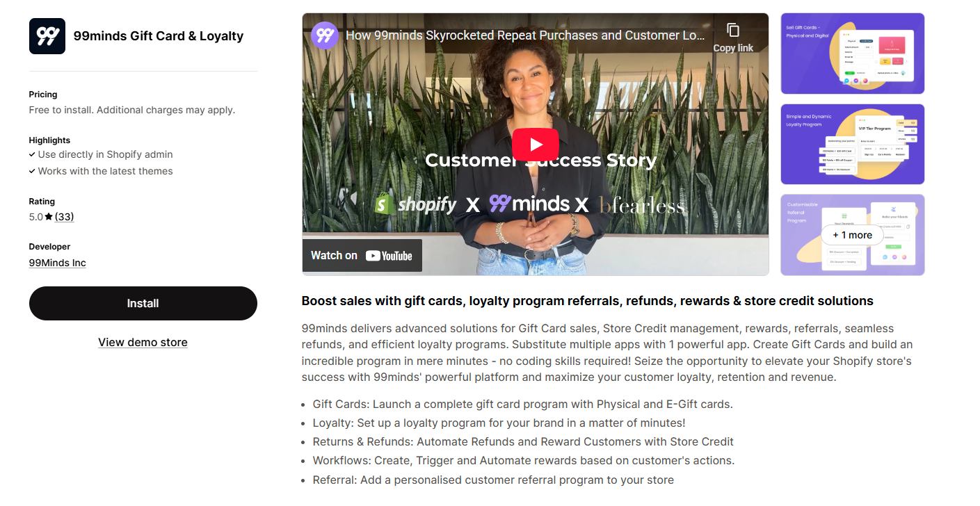Open the developer page '99Minds Inc'

coord(57,263)
